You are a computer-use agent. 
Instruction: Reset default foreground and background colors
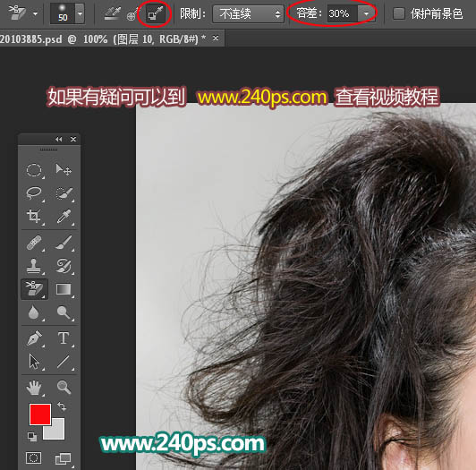32,437
